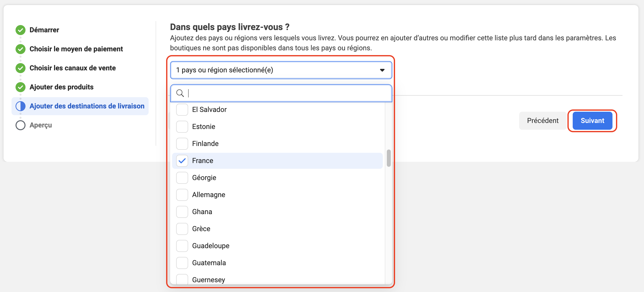
Task: Enable the Grèce checkbox
Action: coord(182,229)
